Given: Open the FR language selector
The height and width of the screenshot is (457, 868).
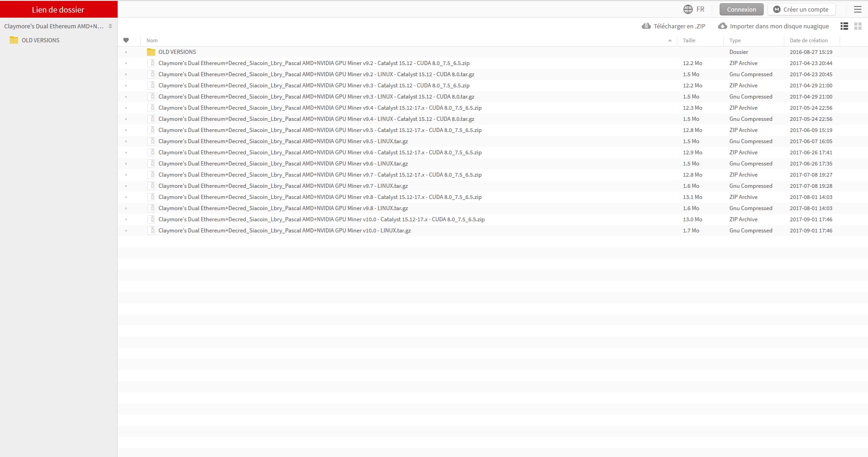Looking at the screenshot, I should point(700,9).
